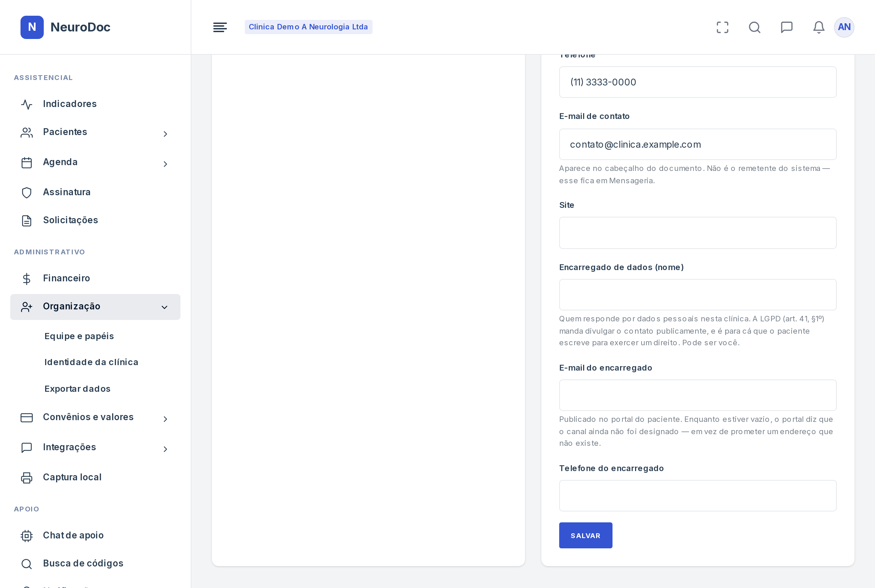
Task: Expand the Convênios e valores chevron
Action: [x=165, y=418]
